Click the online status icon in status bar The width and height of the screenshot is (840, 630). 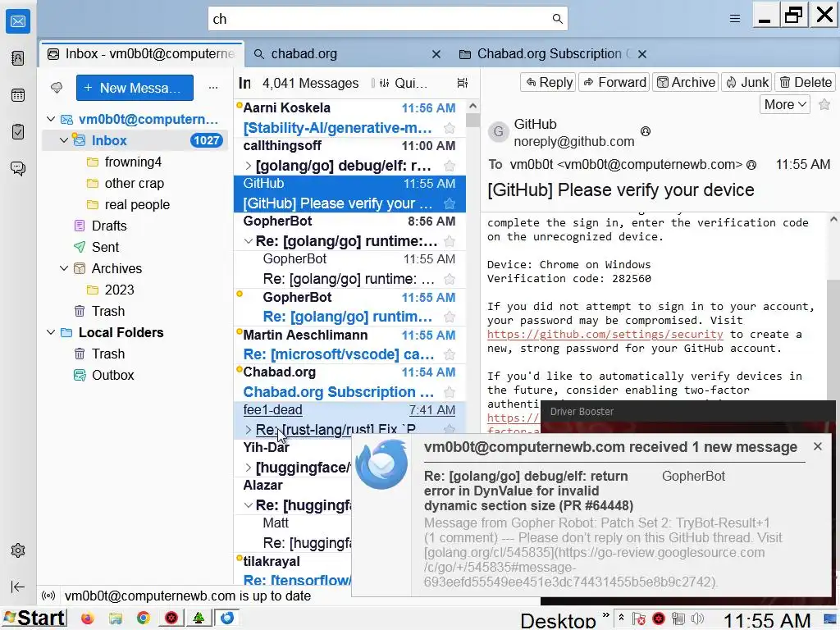click(48, 596)
